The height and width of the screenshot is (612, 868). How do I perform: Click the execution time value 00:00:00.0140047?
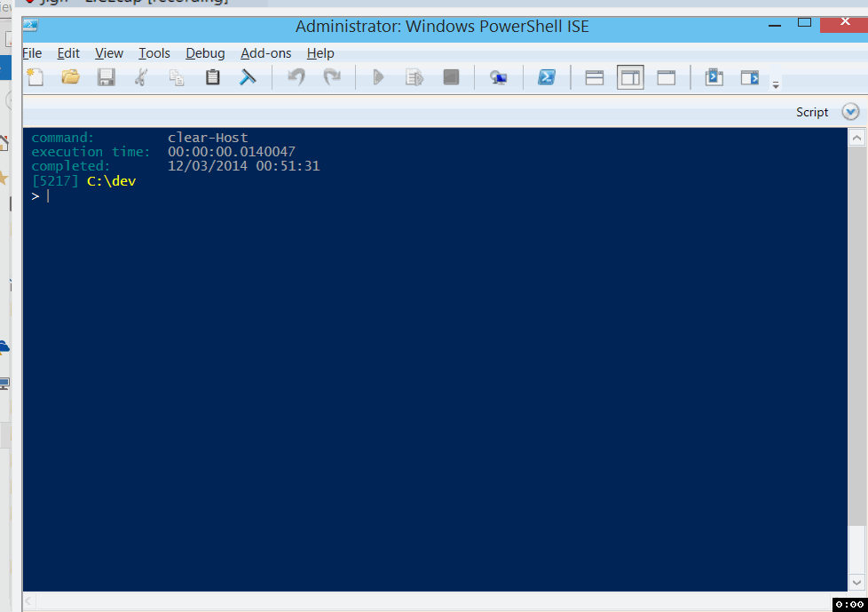coord(232,152)
